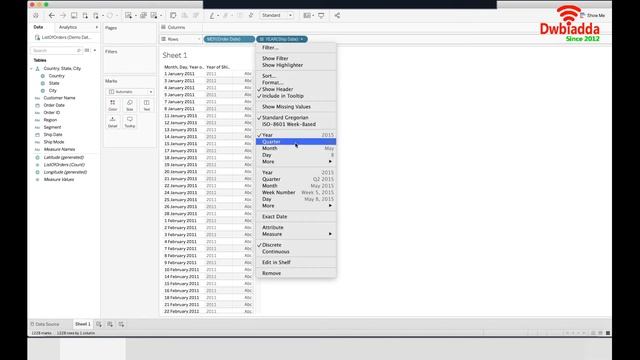Viewport: 640px width, 360px height.
Task: Click the Fix Axes pin toolbar icon
Action: tap(251, 16)
